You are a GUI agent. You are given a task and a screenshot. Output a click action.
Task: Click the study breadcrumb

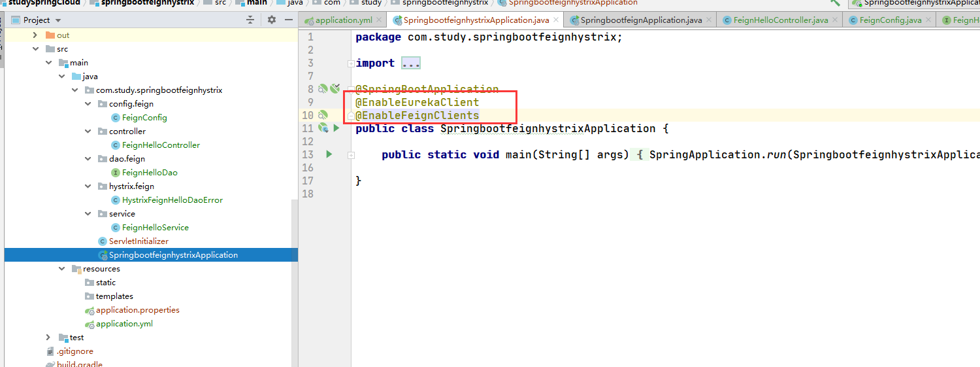372,3
